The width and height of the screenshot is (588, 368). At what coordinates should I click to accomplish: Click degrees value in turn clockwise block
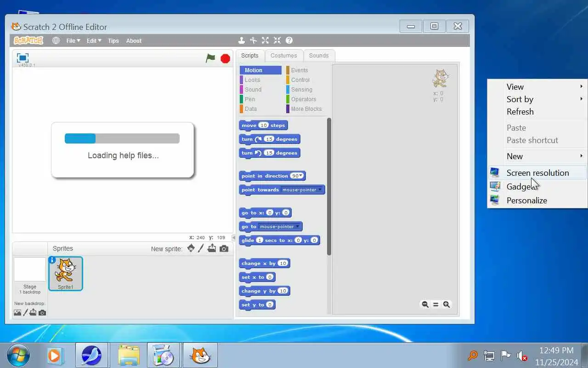coord(269,139)
